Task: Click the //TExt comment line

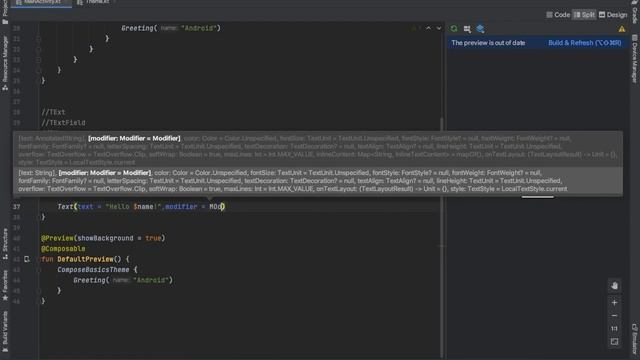Action: point(53,112)
